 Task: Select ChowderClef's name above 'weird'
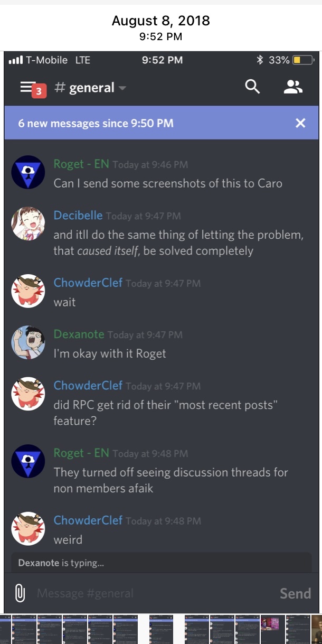click(x=88, y=520)
